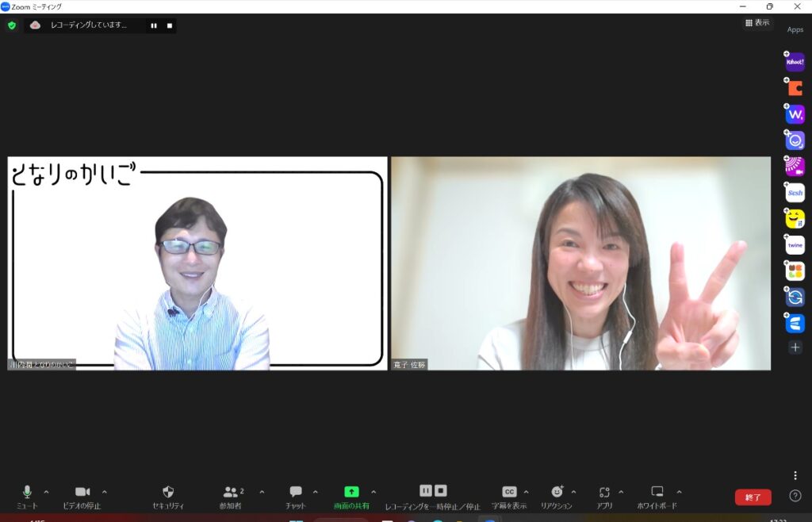Open the twine app in the sidebar
Image resolution: width=812 pixels, height=522 pixels.
coord(795,245)
